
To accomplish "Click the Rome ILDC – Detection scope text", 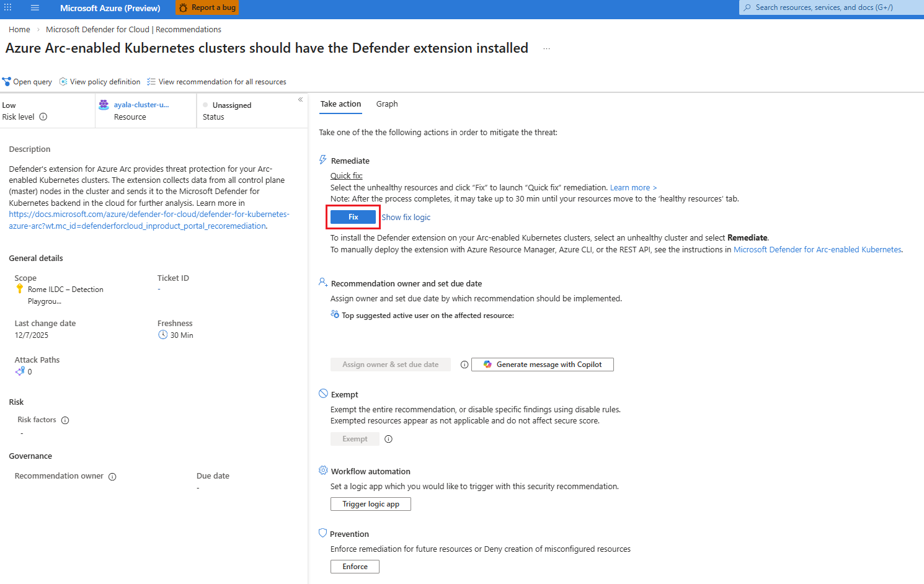I will coord(66,295).
